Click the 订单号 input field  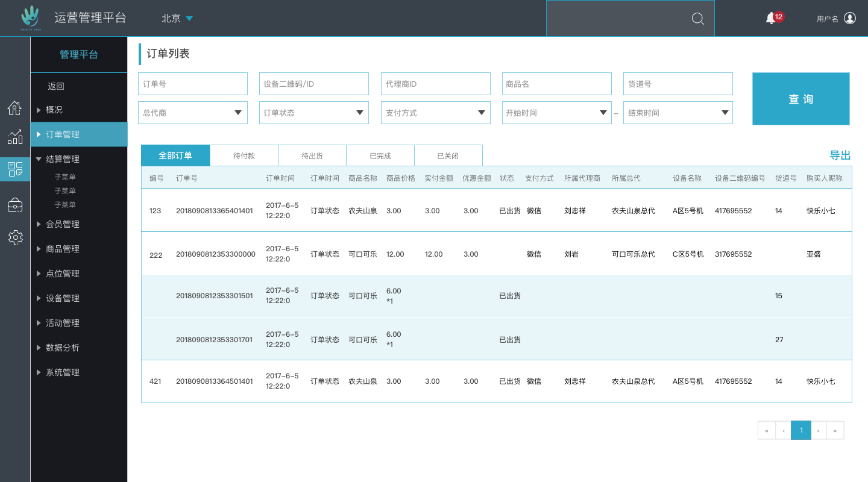click(x=193, y=84)
